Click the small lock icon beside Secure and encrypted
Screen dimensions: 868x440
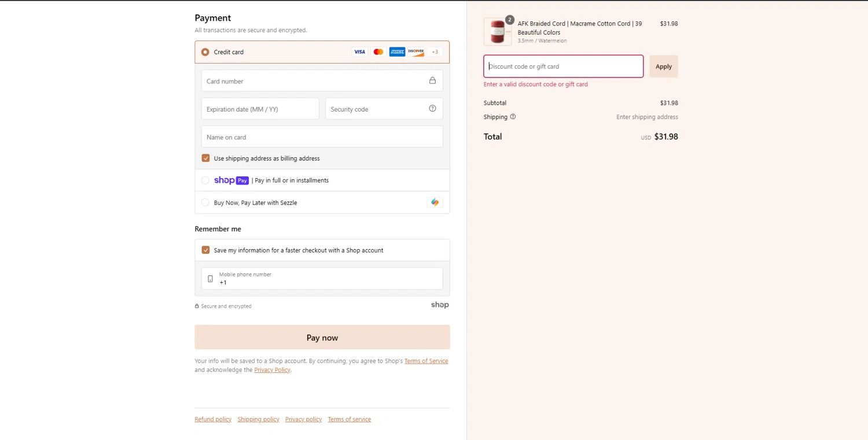tap(197, 306)
